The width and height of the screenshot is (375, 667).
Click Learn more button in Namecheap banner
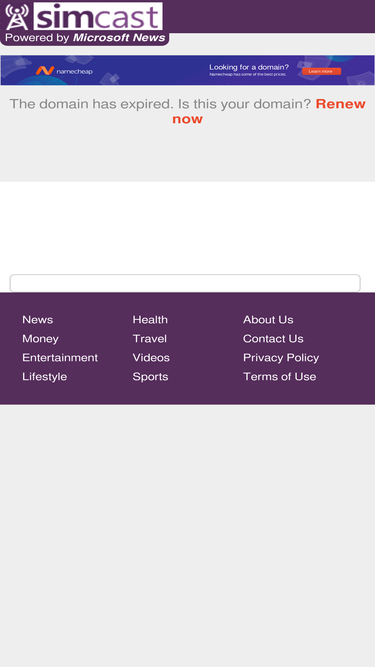pos(321,71)
